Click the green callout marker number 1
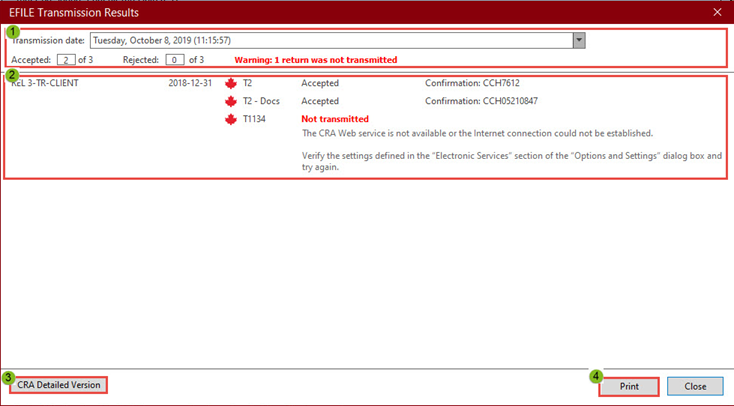This screenshot has height=406, width=734. pos(12,31)
